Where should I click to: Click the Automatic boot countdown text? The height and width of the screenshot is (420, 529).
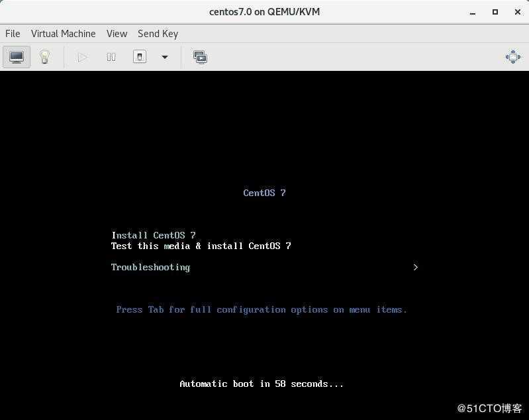pyautogui.click(x=262, y=384)
